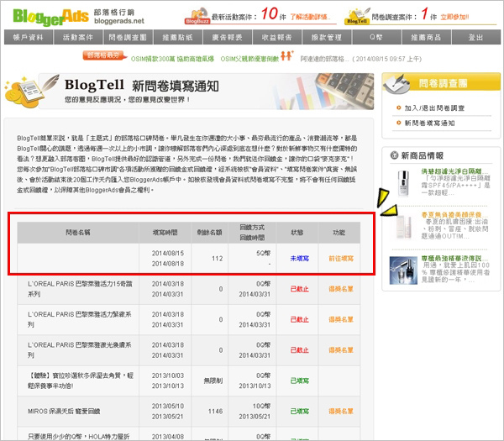Click 加入/退出問卷調查 sidebar link

[434, 108]
